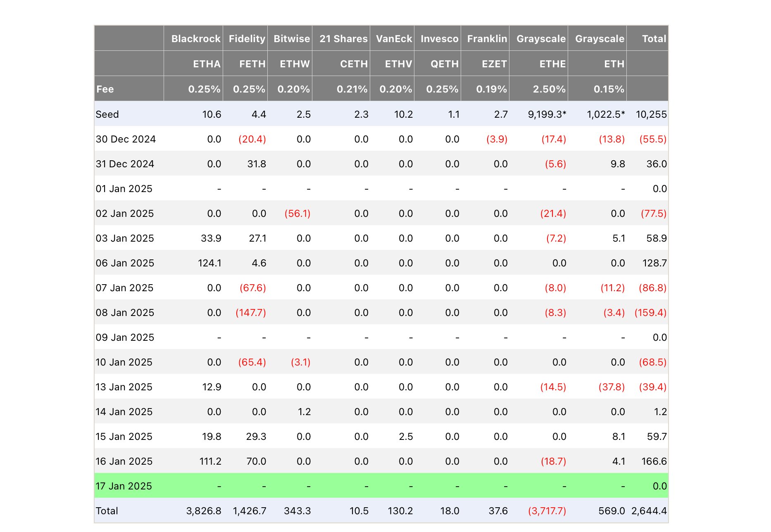Select the Fee row label
Screen dimensions: 771x532
(105, 89)
